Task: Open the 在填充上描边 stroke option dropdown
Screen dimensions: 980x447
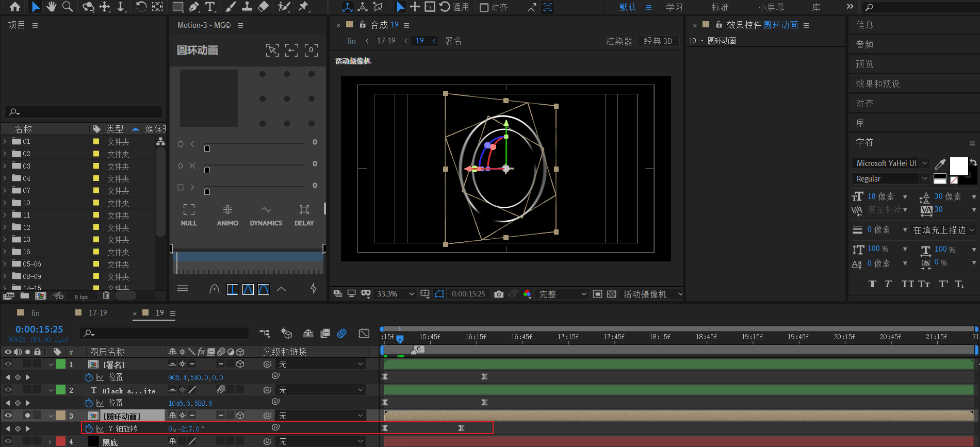Action: (944, 230)
